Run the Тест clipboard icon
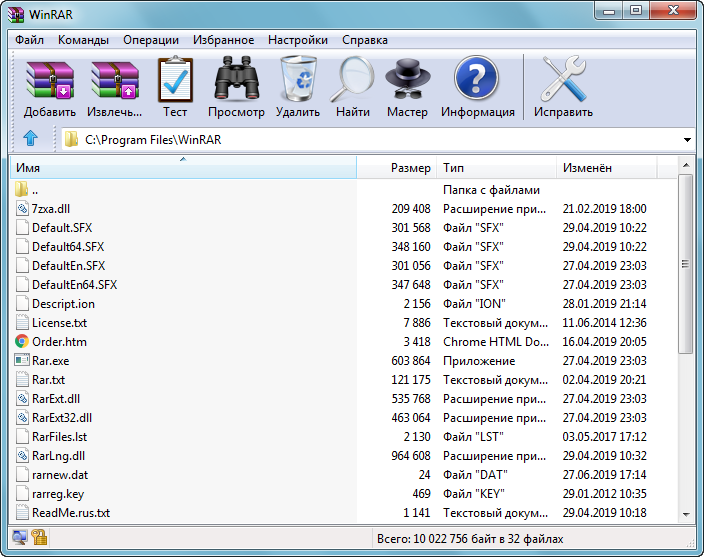The width and height of the screenshot is (704, 557). 175,79
